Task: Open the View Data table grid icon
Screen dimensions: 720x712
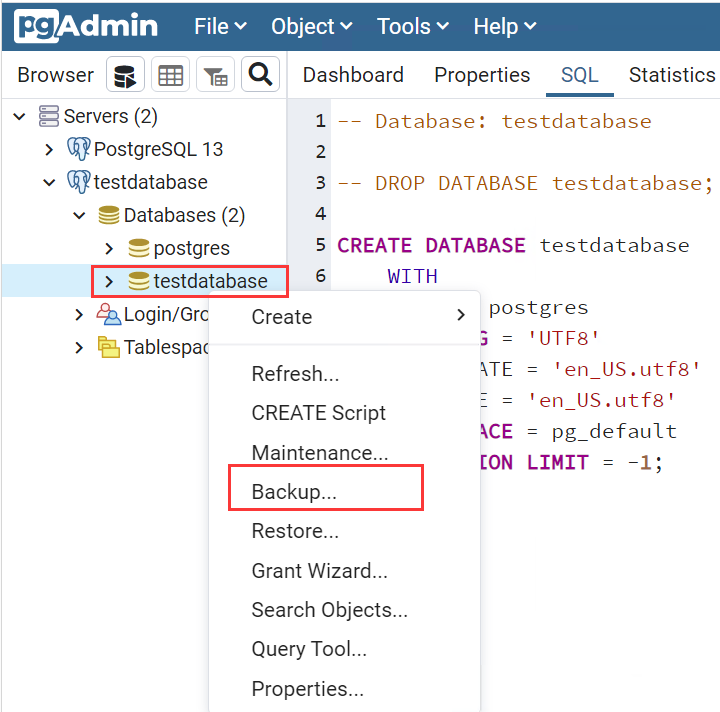Action: pos(171,75)
